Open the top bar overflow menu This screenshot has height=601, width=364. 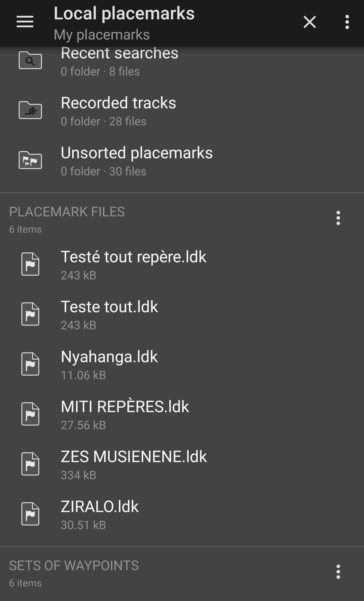[347, 22]
